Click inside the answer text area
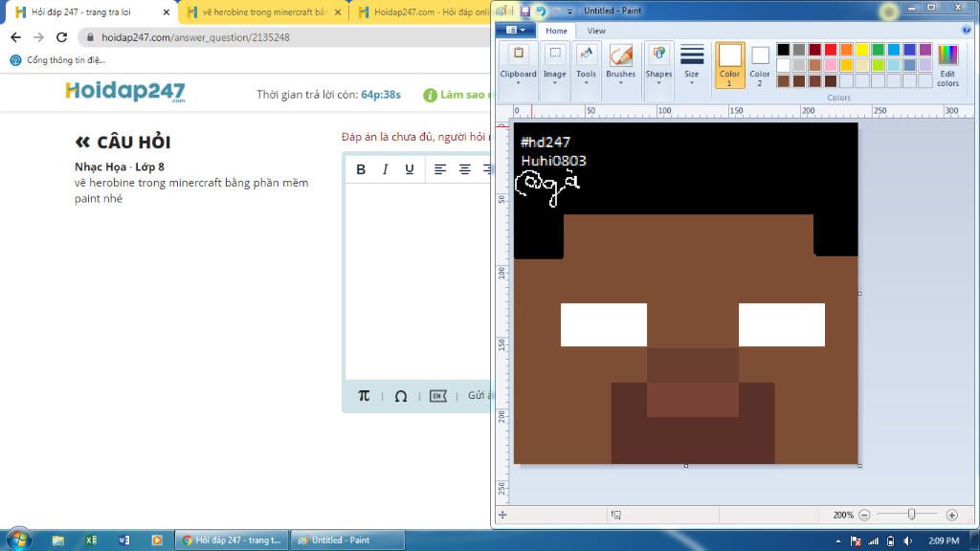The height and width of the screenshot is (551, 980). pyautogui.click(x=418, y=281)
